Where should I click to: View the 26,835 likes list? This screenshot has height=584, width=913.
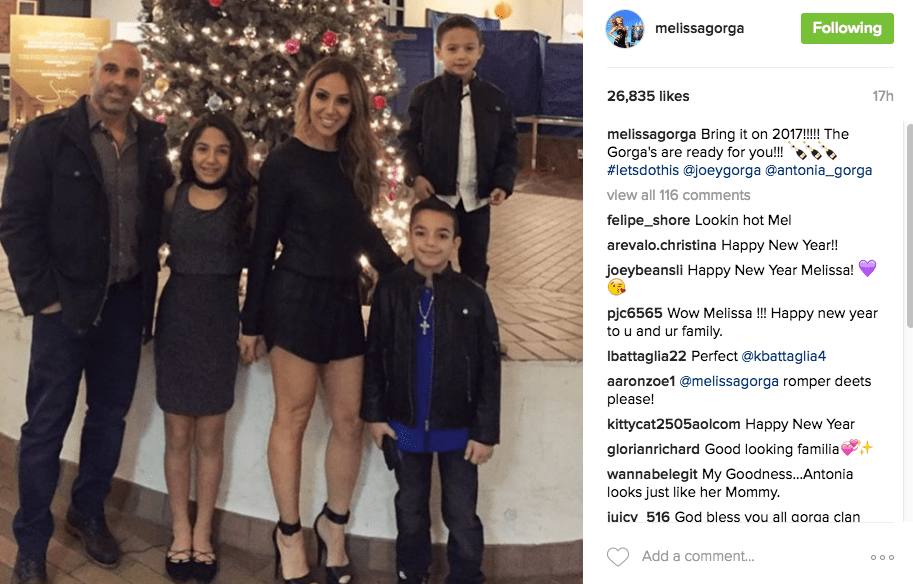pos(648,96)
